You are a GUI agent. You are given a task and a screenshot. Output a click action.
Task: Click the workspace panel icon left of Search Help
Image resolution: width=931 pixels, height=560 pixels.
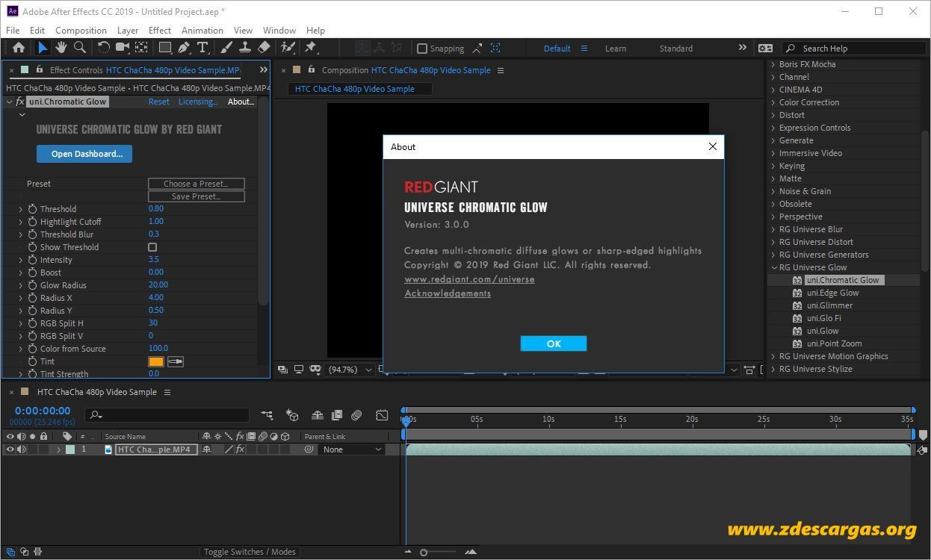coord(765,48)
